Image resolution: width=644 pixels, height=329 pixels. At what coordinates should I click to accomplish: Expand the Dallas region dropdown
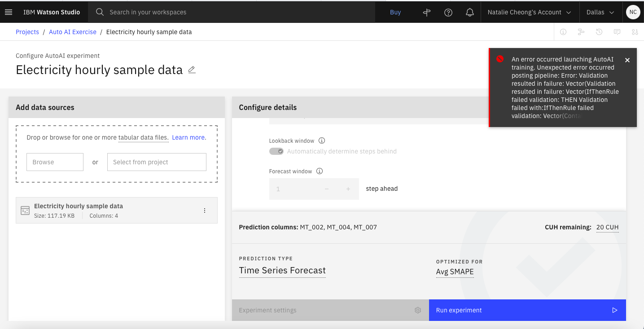600,12
